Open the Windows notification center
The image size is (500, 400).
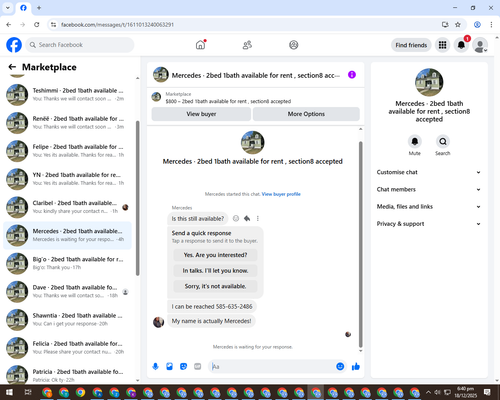[x=487, y=392]
